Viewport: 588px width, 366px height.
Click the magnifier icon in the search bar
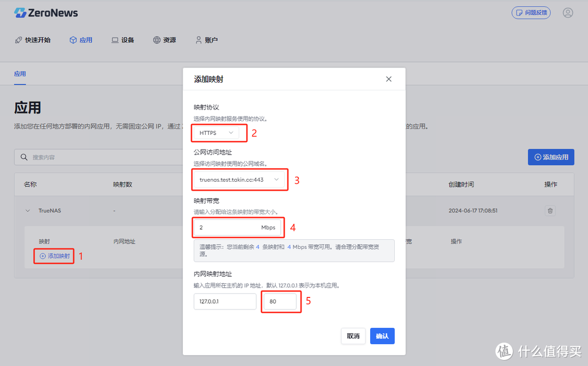click(x=23, y=157)
